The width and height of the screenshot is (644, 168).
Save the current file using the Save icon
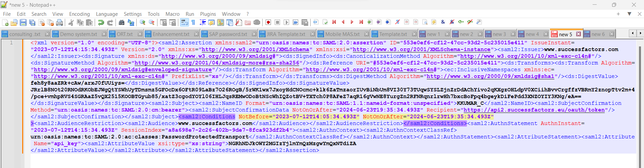pos(23,23)
